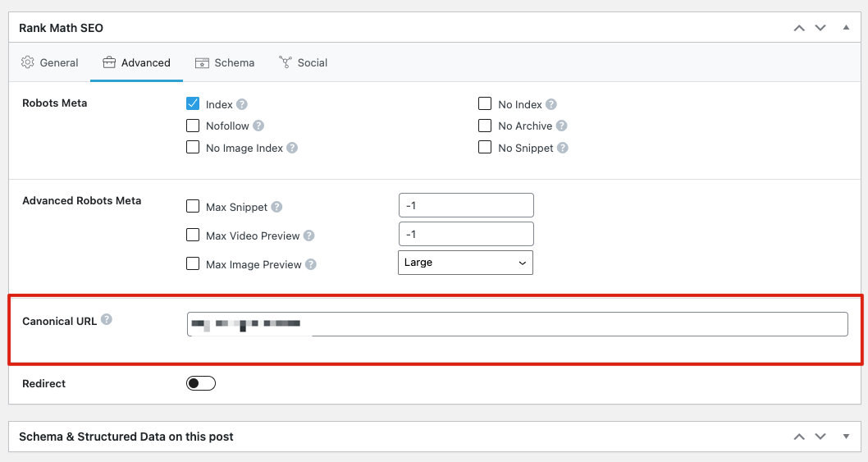Viewport: 868px width, 462px height.
Task: Click the Redirect label
Action: tap(43, 383)
